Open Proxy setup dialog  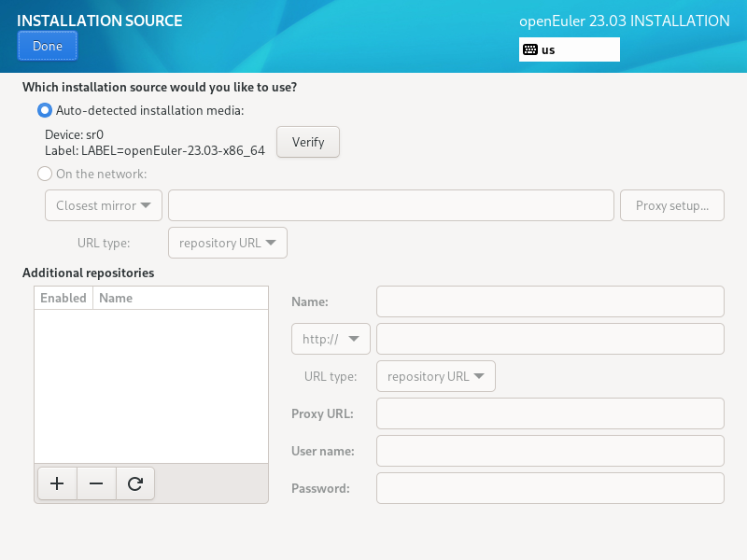[672, 205]
